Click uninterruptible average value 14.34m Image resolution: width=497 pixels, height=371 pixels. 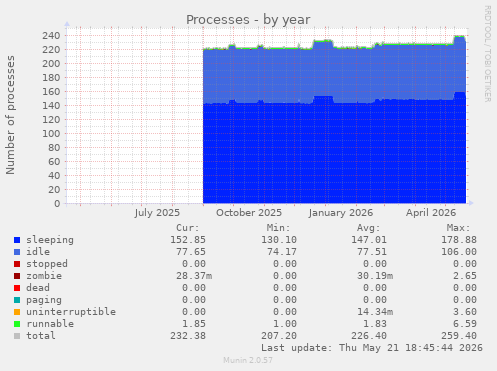(375, 312)
